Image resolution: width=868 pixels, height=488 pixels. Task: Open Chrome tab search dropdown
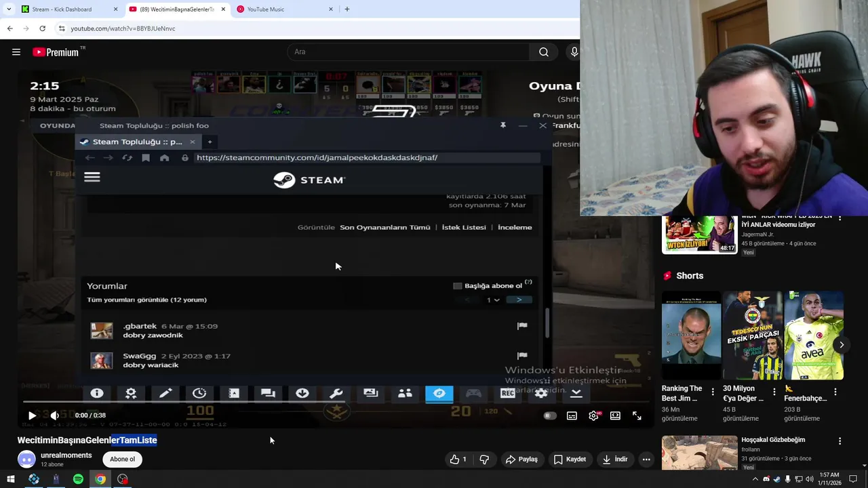tap(9, 9)
